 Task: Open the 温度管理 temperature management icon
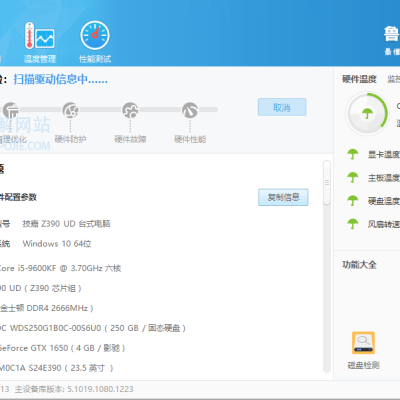39,36
